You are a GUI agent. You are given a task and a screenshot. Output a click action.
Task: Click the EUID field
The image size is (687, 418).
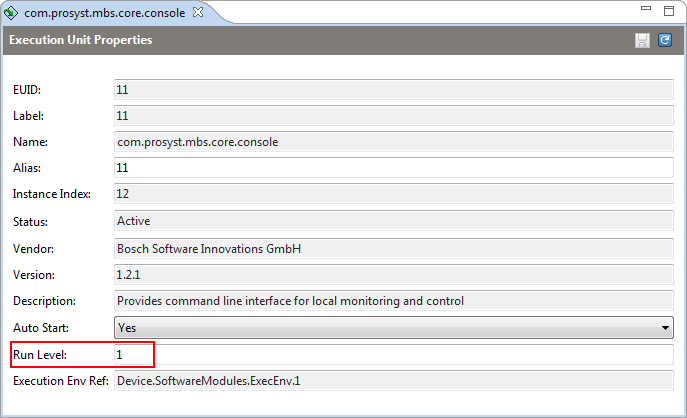(x=393, y=89)
